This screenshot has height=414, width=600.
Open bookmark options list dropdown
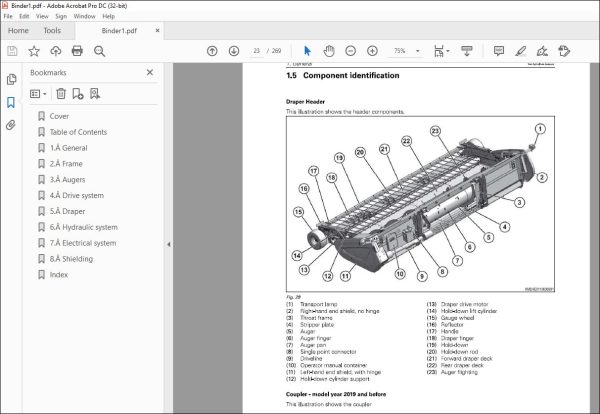click(x=38, y=94)
